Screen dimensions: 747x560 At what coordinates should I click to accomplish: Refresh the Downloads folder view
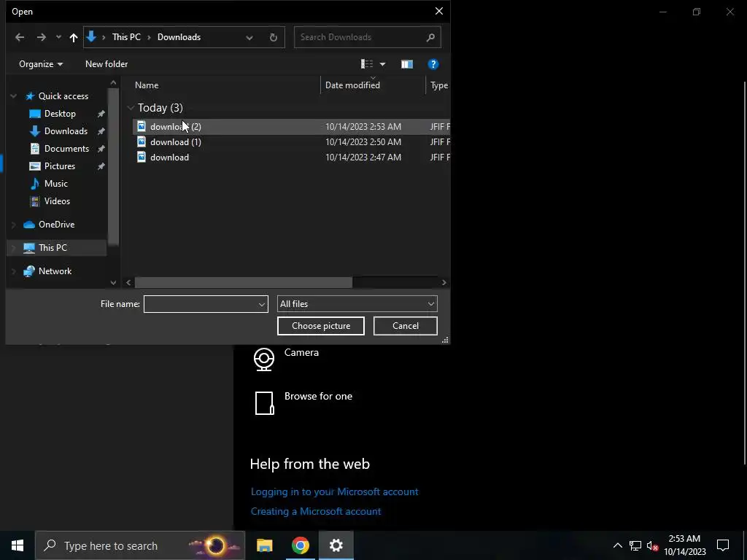tap(274, 37)
